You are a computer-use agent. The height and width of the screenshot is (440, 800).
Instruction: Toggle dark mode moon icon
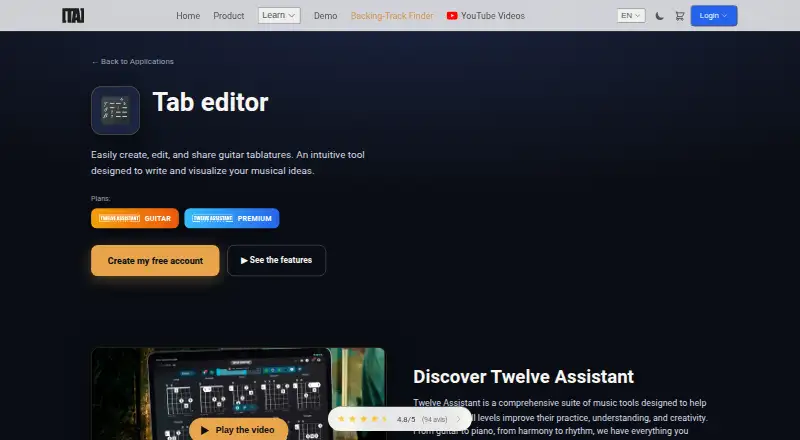659,16
